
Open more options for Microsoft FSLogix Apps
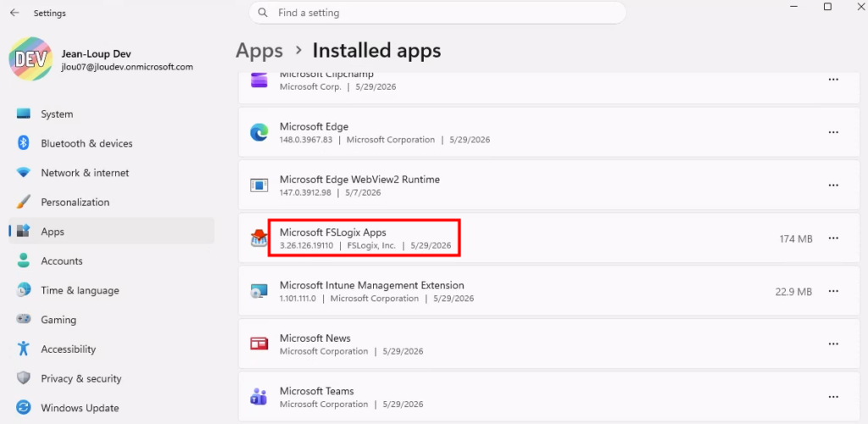click(833, 238)
